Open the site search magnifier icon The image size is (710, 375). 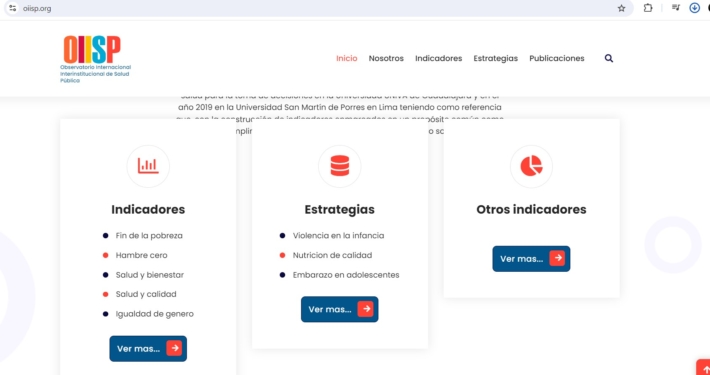[x=609, y=58]
